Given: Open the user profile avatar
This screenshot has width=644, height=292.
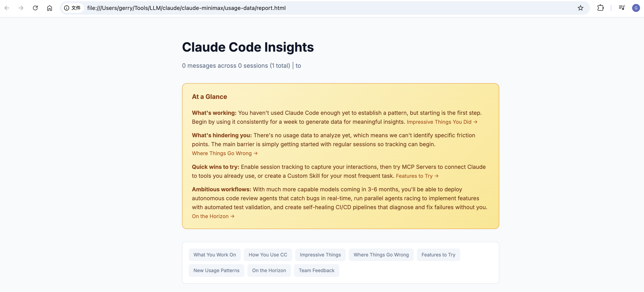Looking at the screenshot, I should point(636,8).
